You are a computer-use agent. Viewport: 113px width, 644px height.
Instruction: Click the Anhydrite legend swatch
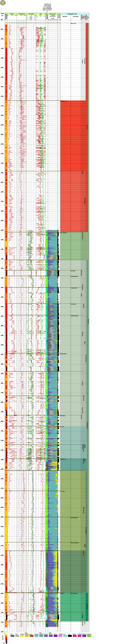tap(60, 636)
